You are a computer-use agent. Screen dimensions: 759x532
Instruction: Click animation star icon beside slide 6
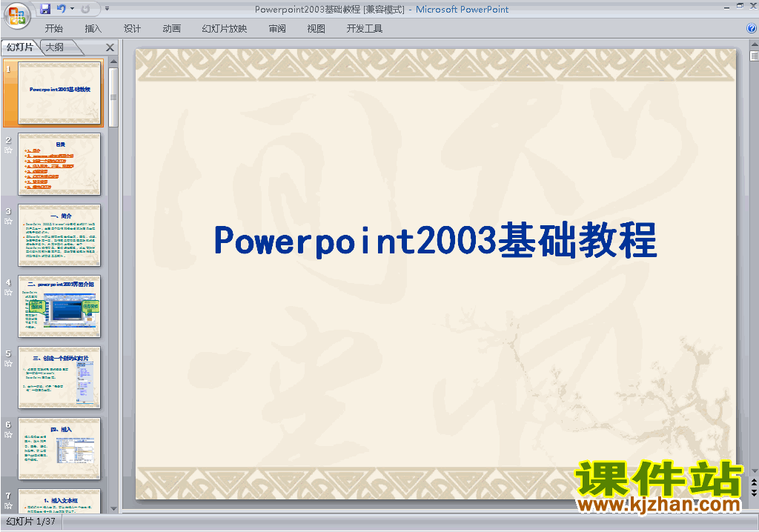point(8,435)
